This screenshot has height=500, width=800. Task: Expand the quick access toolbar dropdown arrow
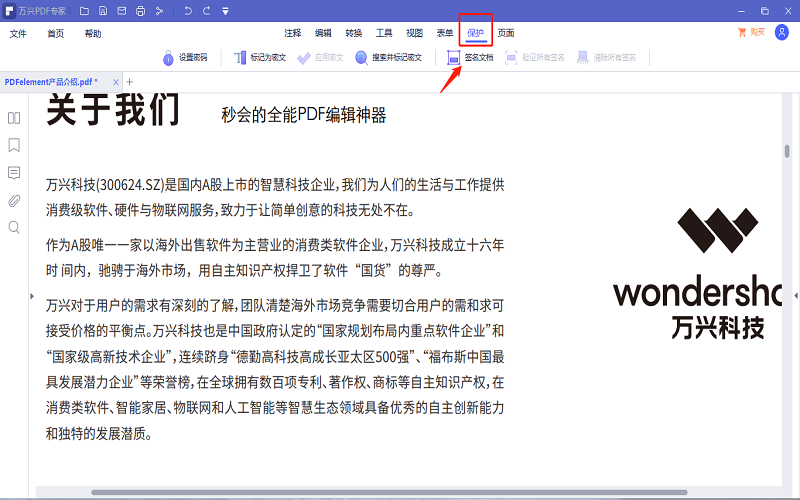pyautogui.click(x=226, y=11)
